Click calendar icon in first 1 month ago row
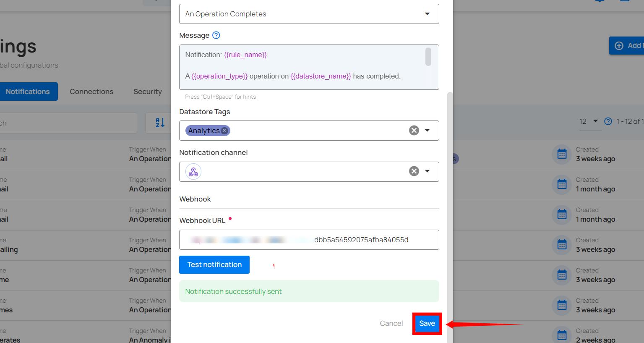The width and height of the screenshot is (644, 343). coord(562,184)
